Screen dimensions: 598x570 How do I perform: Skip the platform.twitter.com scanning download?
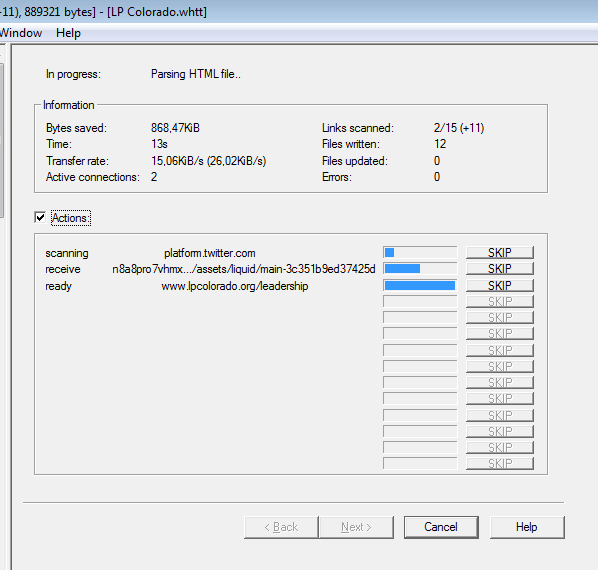point(500,252)
